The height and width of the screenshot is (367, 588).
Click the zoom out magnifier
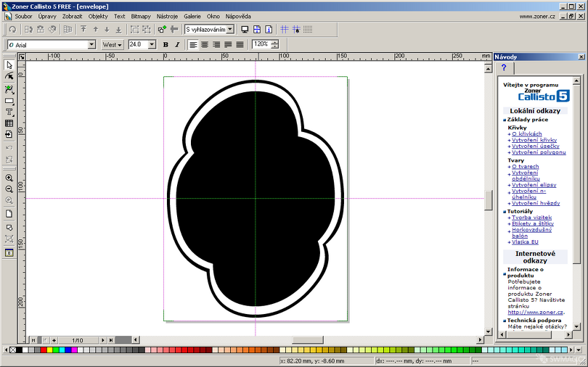coord(9,189)
